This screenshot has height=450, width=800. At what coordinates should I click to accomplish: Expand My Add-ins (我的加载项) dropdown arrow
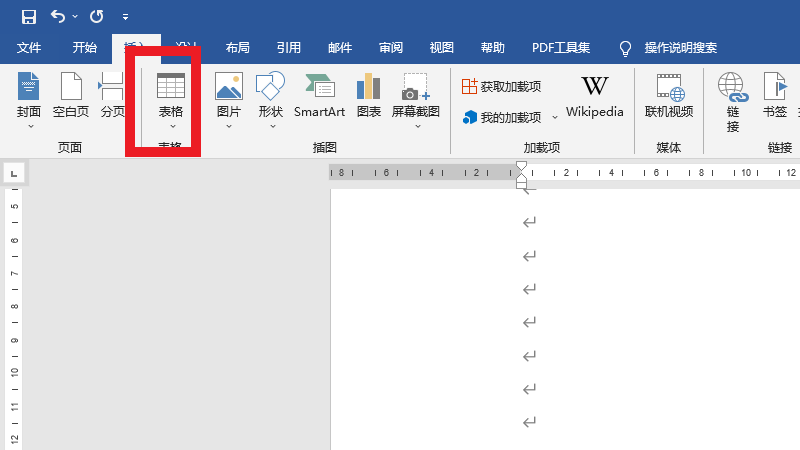pos(555,118)
